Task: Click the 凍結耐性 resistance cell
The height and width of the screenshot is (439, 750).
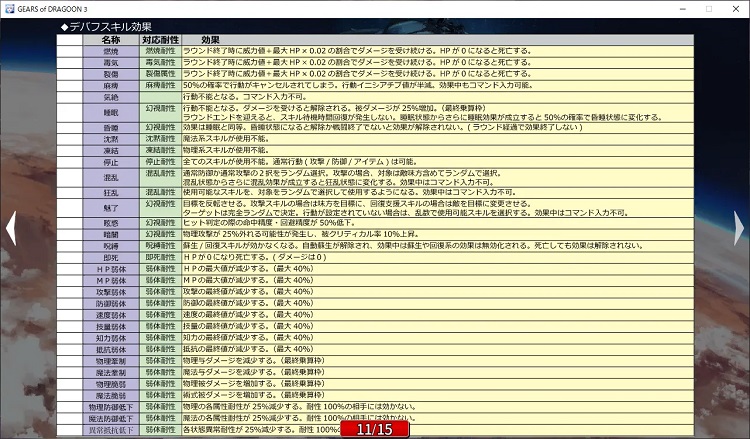Action: coord(160,151)
